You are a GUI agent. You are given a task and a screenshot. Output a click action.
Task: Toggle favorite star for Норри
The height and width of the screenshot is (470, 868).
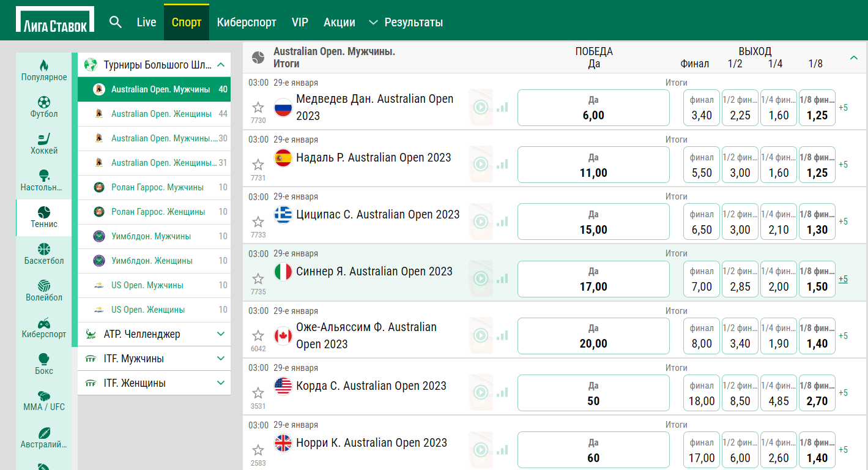coord(258,449)
